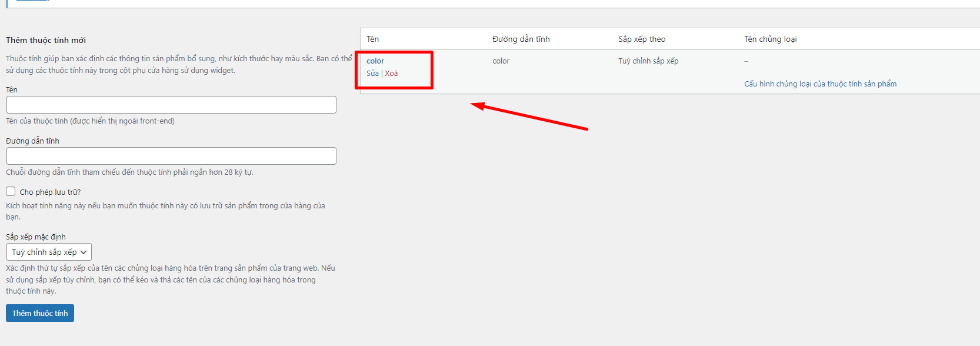Click the Tên column header in table
The width and height of the screenshot is (980, 346).
tap(373, 39)
